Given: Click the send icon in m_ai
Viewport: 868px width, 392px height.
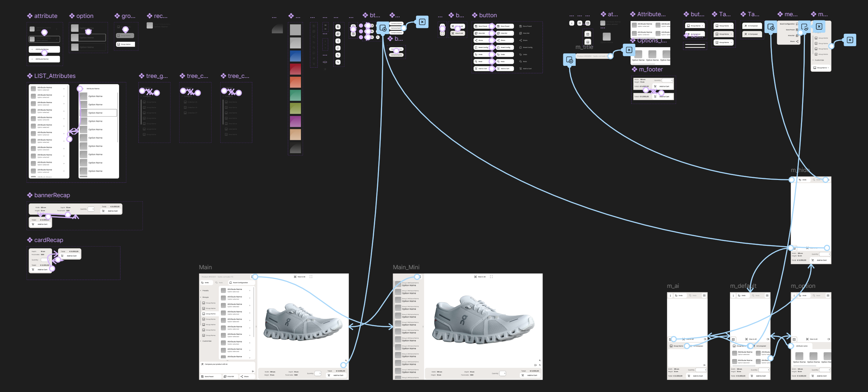Looking at the screenshot, I should [704, 365].
